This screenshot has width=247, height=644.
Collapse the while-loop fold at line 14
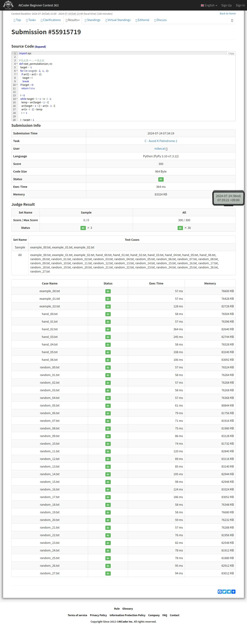(x=17, y=99)
